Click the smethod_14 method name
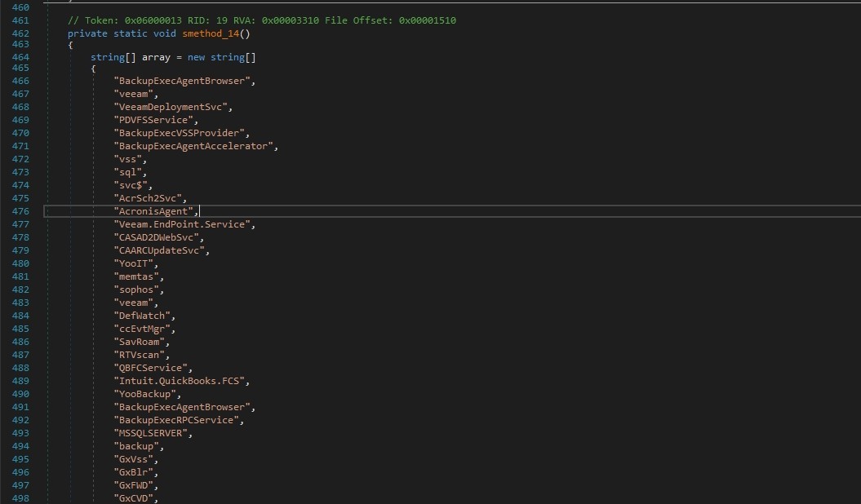The image size is (861, 504). point(211,33)
